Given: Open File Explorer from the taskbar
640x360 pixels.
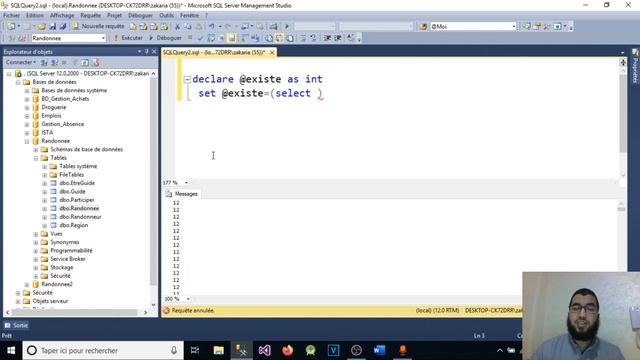Looking at the screenshot, I should pyautogui.click(x=218, y=351).
